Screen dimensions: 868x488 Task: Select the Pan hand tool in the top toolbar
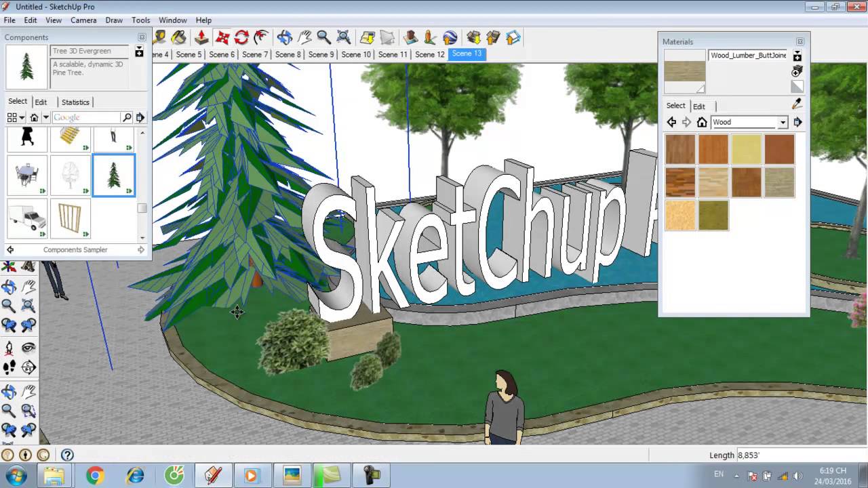coord(304,37)
